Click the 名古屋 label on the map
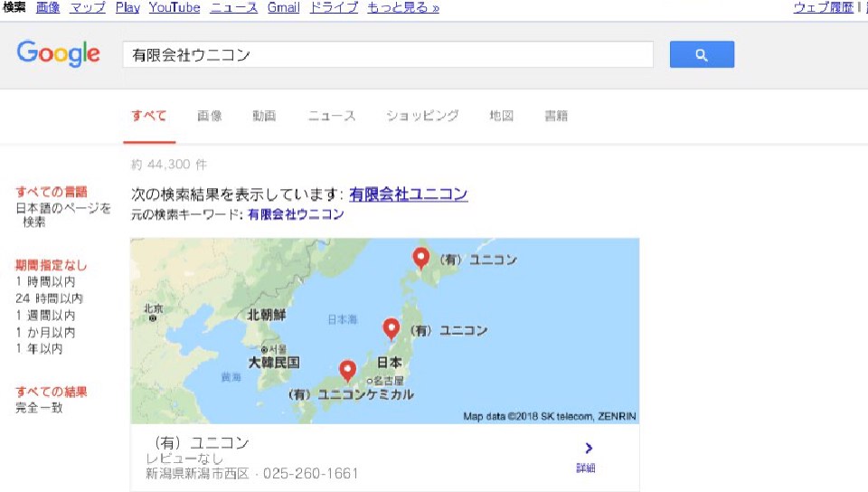 [389, 381]
